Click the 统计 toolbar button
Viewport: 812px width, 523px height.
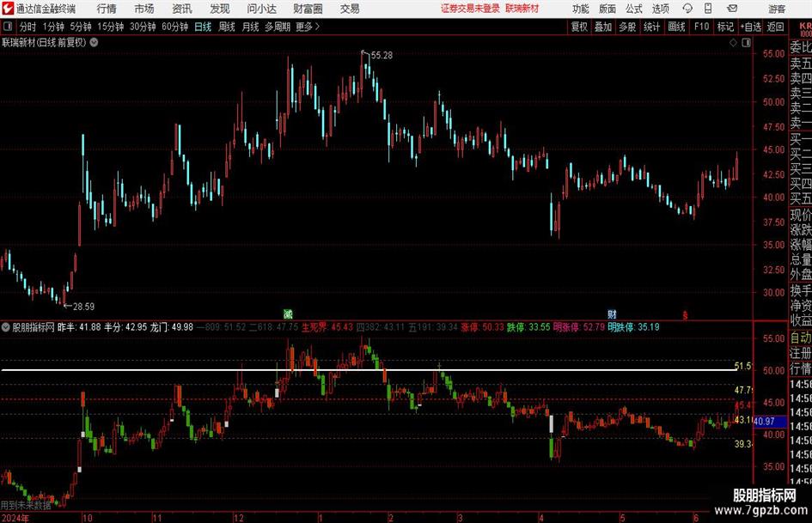click(651, 27)
